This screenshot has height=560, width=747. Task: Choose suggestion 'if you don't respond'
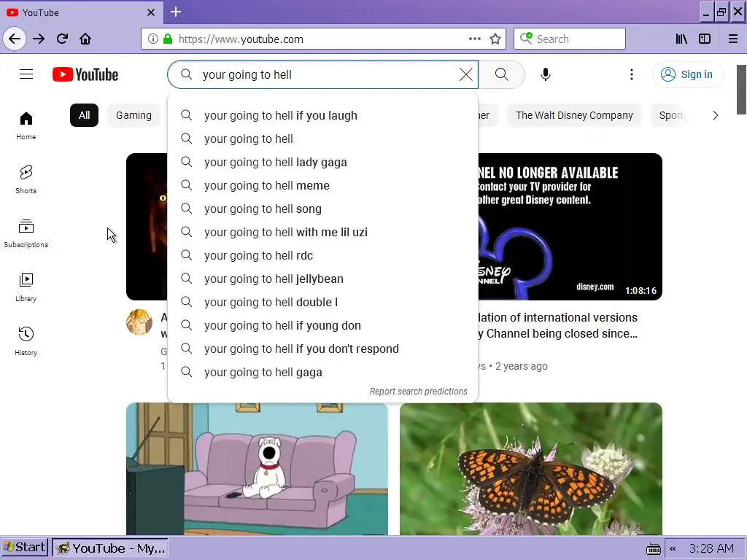(x=322, y=349)
